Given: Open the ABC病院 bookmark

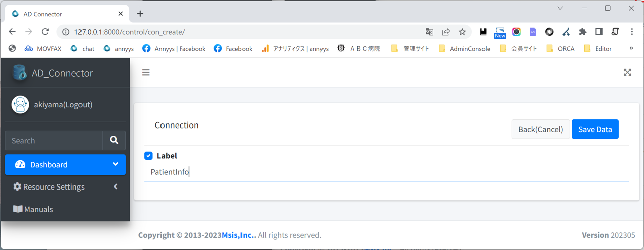Looking at the screenshot, I should pyautogui.click(x=359, y=49).
